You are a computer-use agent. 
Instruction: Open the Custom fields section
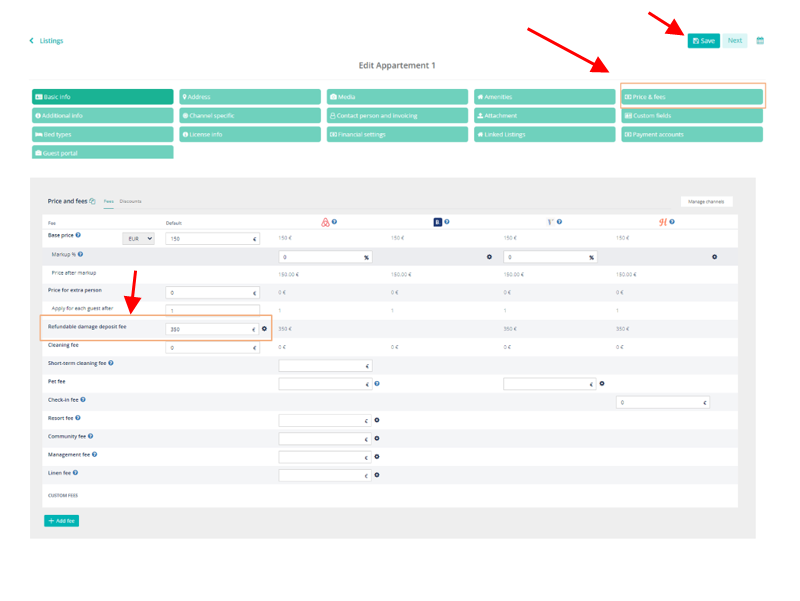[692, 116]
